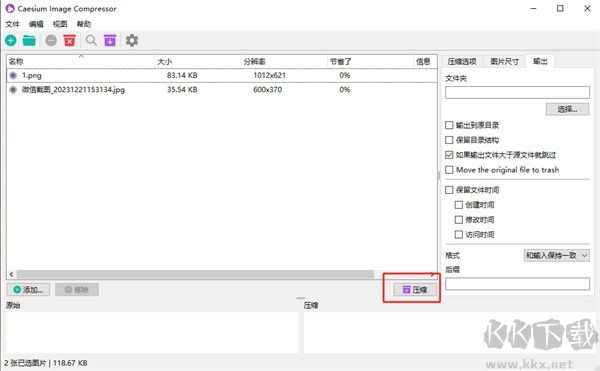Image resolution: width=600 pixels, height=371 pixels.
Task: Sort by the 分辨率 column header
Action: (284, 62)
